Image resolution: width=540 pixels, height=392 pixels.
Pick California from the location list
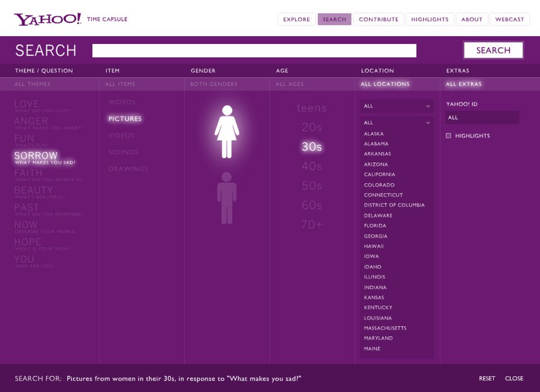(x=379, y=175)
